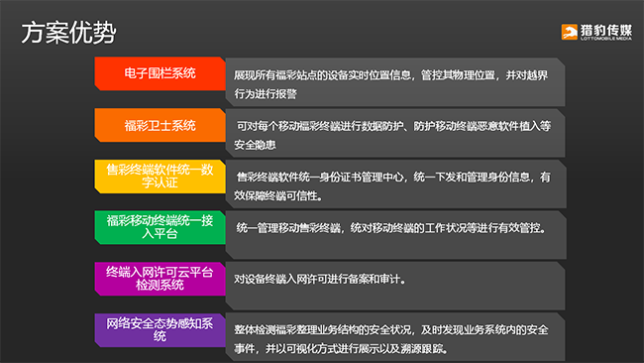The height and width of the screenshot is (363, 644).
Task: Select the red 电子围栏系统 label
Action: click(x=160, y=73)
